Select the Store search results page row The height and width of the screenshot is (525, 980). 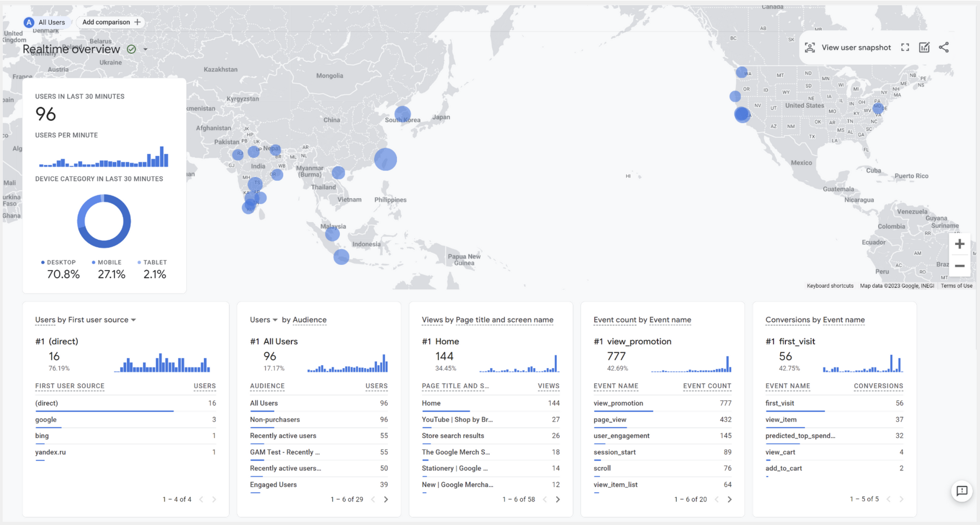[490, 436]
